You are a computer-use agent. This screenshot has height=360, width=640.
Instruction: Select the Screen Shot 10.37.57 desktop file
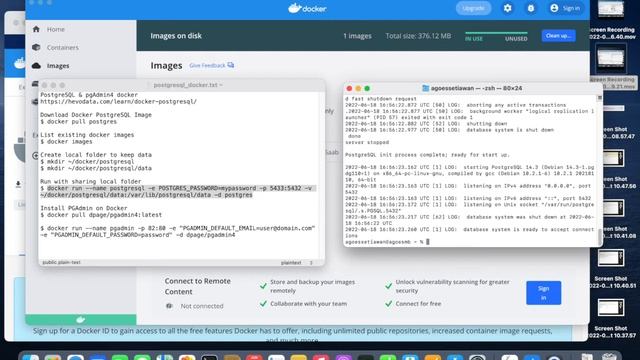(x=611, y=319)
